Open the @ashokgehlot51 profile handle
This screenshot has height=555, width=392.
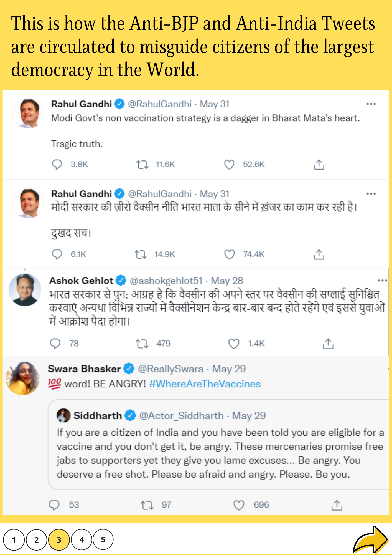pyautogui.click(x=166, y=281)
